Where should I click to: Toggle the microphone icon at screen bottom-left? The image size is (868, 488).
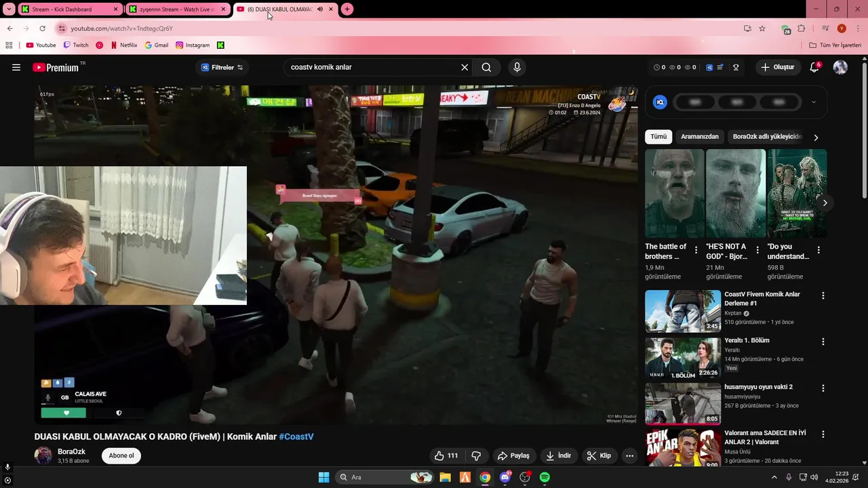coord(7,467)
